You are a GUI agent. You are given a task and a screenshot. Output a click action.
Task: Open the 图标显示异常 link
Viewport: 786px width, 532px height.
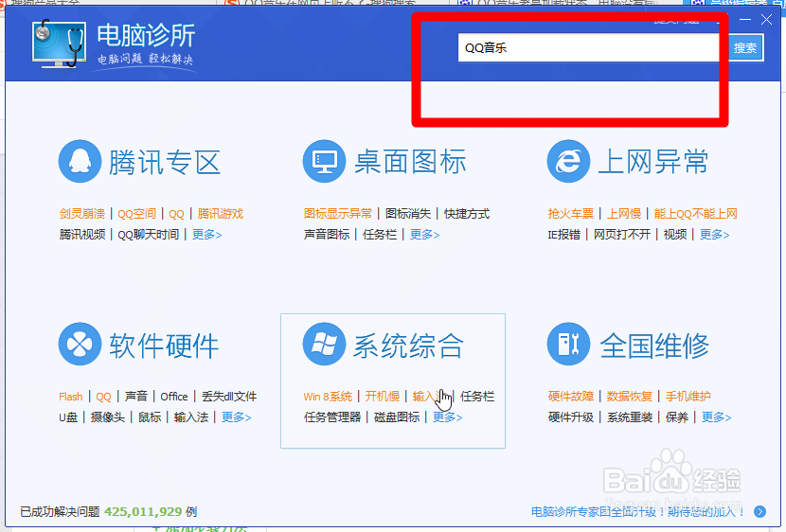[338, 214]
